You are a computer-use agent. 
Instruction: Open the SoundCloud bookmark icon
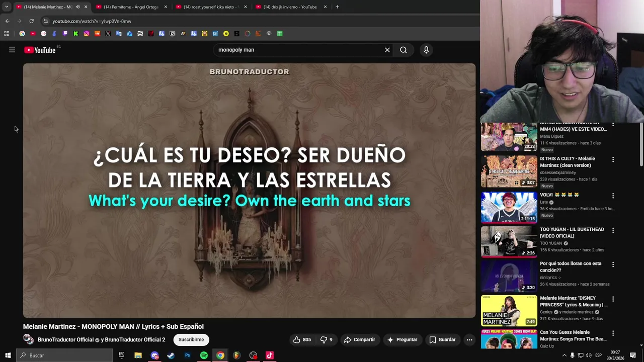tap(97, 34)
